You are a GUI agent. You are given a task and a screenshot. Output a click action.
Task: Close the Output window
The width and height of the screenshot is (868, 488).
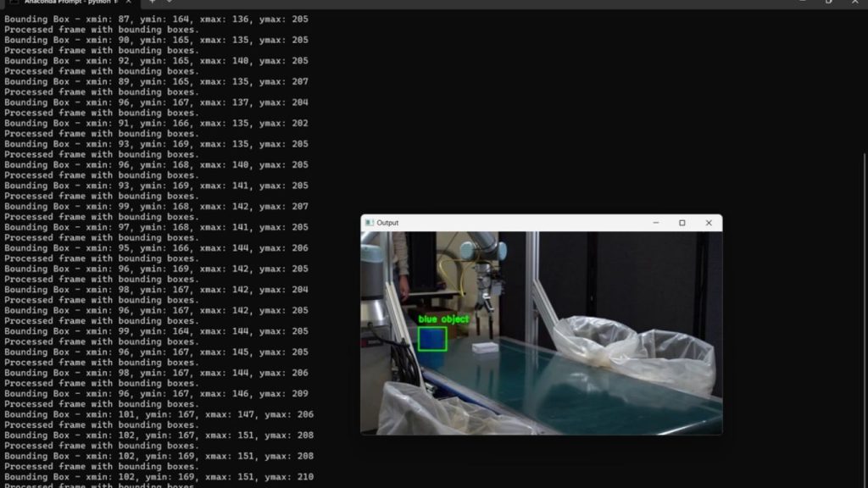709,223
